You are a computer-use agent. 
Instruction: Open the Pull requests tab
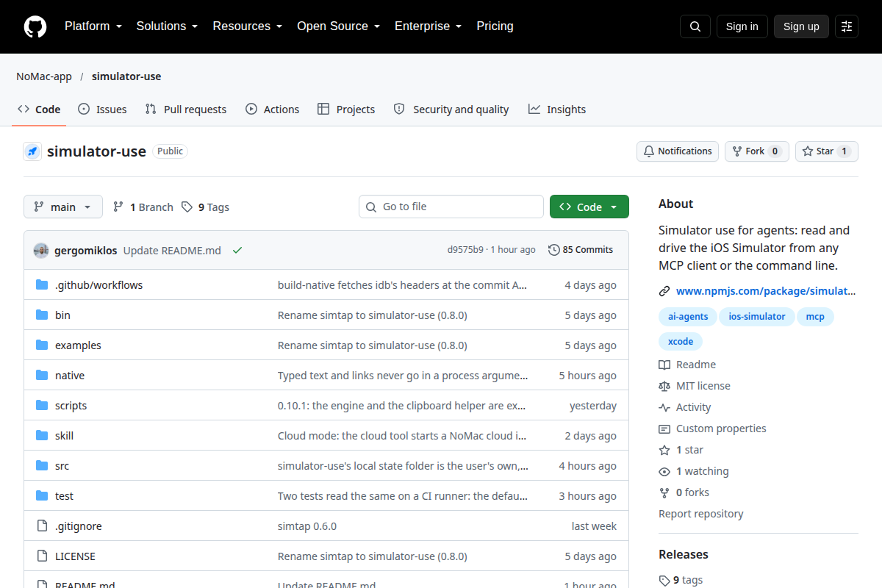pos(186,110)
